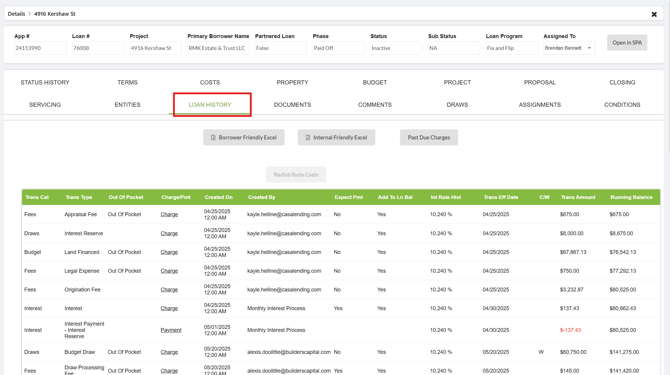Click the Trans Amount column header
The height and width of the screenshot is (375, 670).
(578, 197)
